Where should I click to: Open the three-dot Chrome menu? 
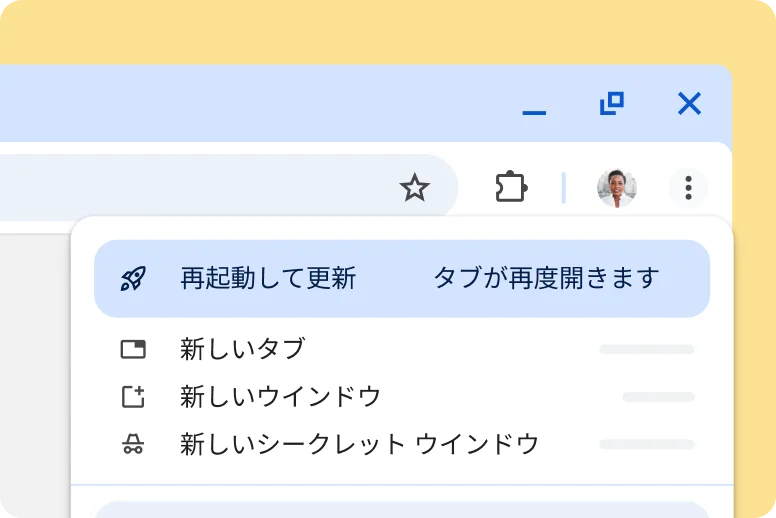tap(688, 187)
